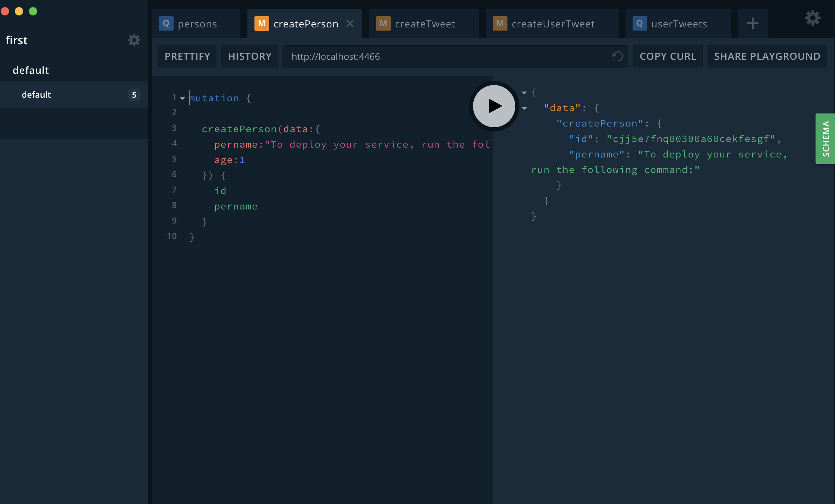Collapse the root response object arrow

pyautogui.click(x=524, y=93)
